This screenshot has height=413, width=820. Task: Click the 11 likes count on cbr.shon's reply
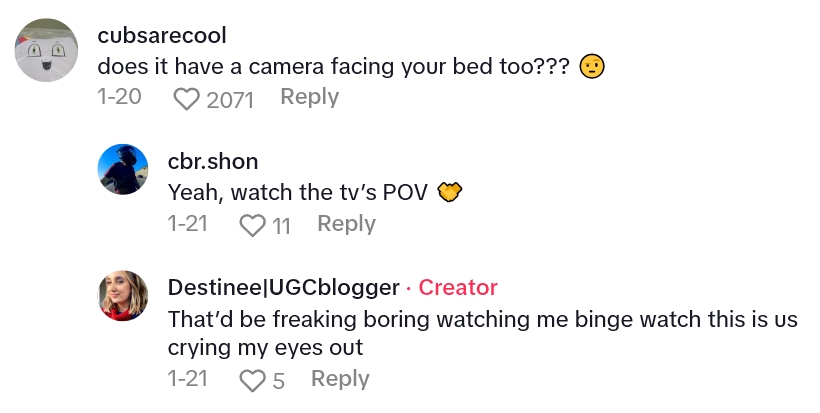coord(281,225)
